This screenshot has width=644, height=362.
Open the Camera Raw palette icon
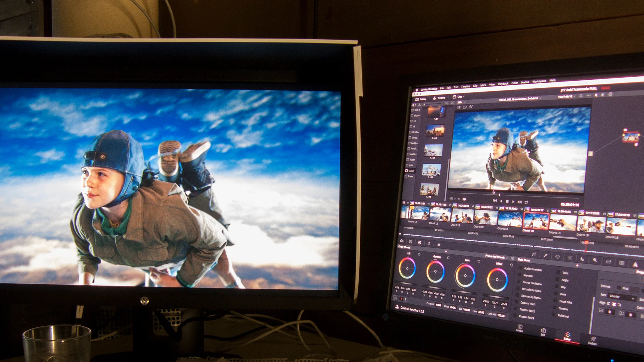pos(402,241)
